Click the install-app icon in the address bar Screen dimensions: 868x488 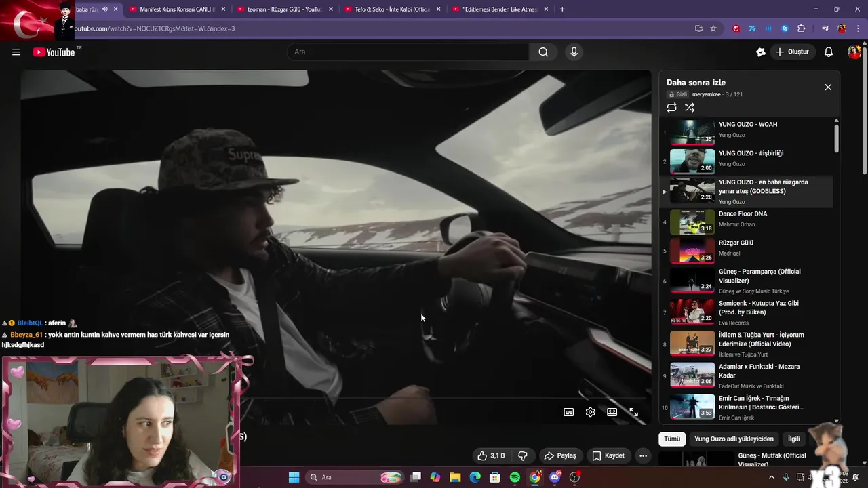pyautogui.click(x=698, y=28)
